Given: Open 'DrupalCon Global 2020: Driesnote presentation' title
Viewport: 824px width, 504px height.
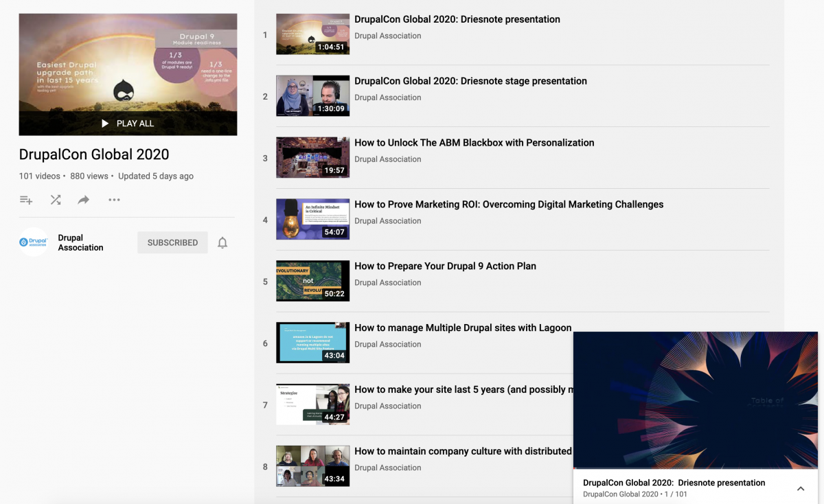Looking at the screenshot, I should [457, 19].
